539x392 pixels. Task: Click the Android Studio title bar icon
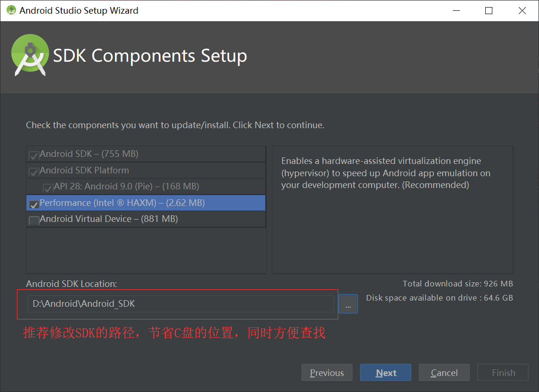11,10
